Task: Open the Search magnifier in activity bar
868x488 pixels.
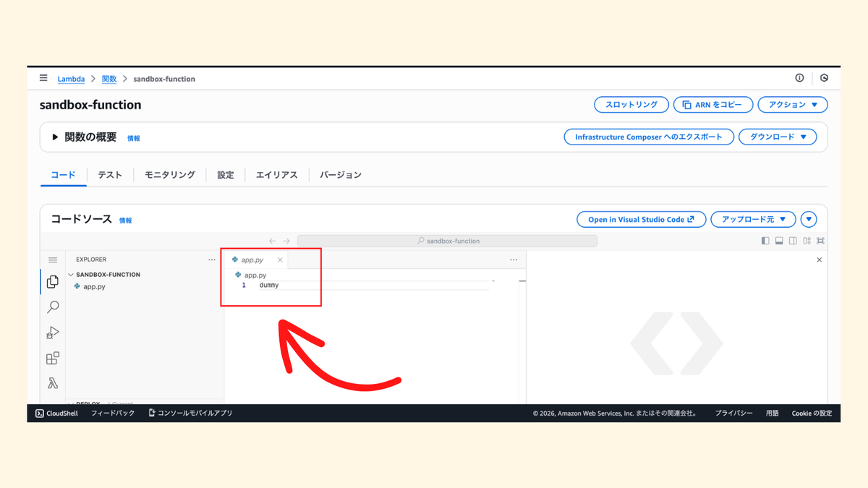Action: click(53, 307)
